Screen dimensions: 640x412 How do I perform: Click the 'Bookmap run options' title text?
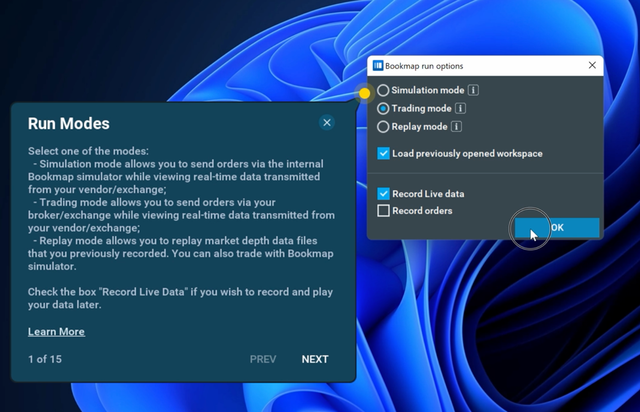click(424, 66)
